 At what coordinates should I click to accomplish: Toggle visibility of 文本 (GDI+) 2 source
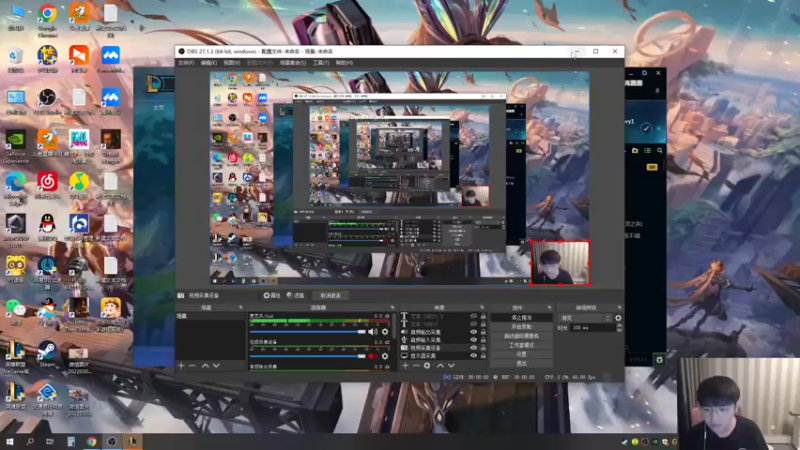(x=473, y=316)
